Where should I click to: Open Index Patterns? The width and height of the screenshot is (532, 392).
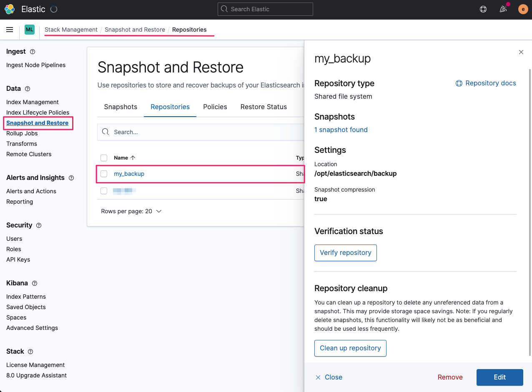(26, 297)
